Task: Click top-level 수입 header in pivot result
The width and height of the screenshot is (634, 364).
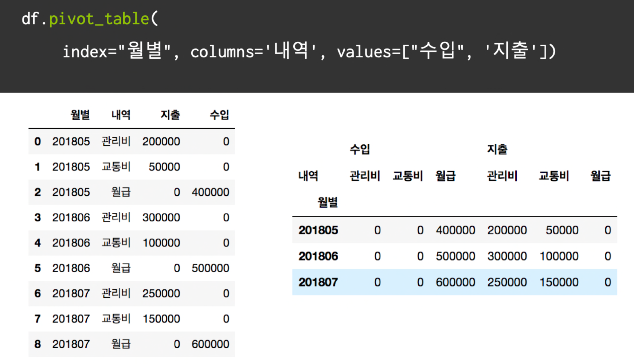Action: click(x=360, y=149)
